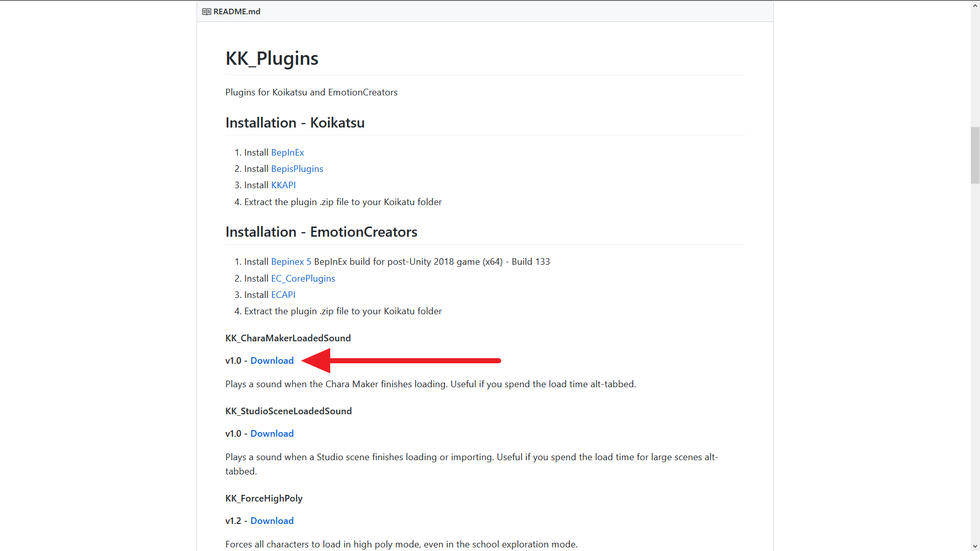The height and width of the screenshot is (551, 980).
Task: Click the README.md file header label
Action: (x=237, y=11)
